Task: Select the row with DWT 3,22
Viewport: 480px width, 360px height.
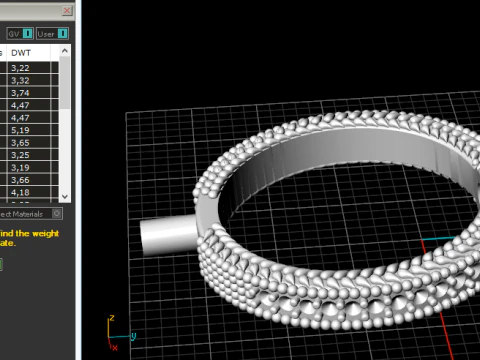Action: coord(29,68)
